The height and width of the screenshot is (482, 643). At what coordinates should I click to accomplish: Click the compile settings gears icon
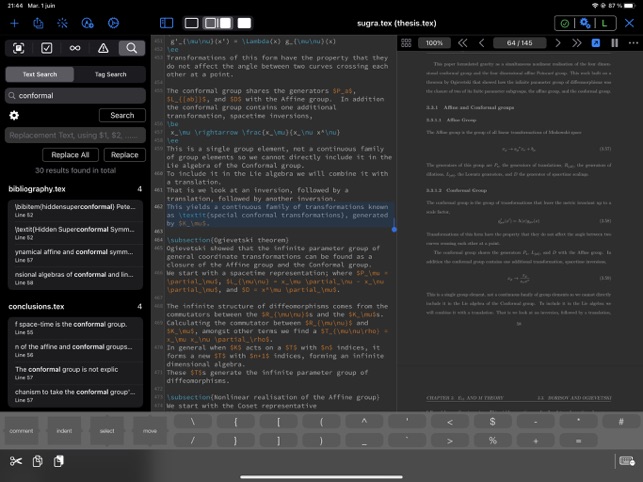[x=586, y=22]
